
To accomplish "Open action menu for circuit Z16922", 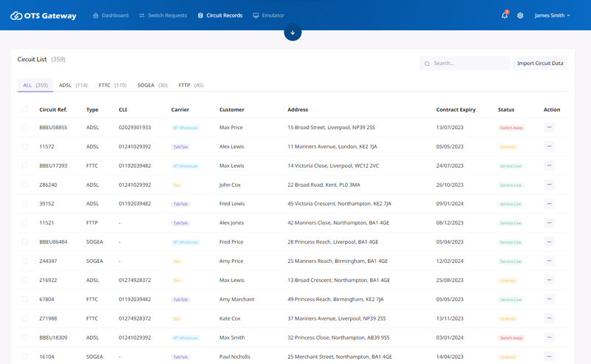I will pyautogui.click(x=549, y=280).
